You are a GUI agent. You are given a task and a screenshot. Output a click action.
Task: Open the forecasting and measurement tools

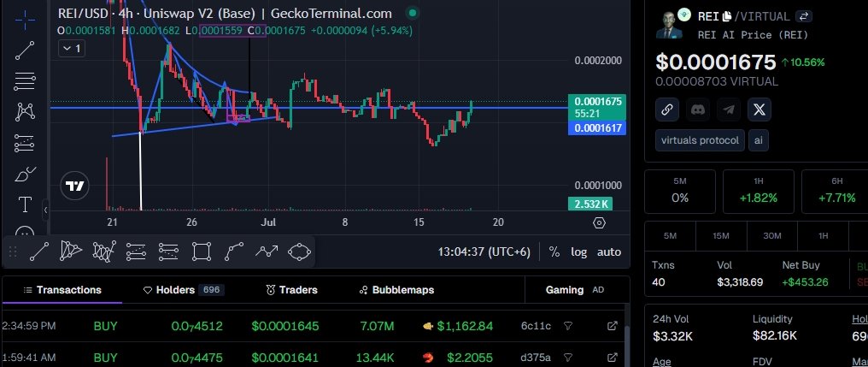[25, 143]
